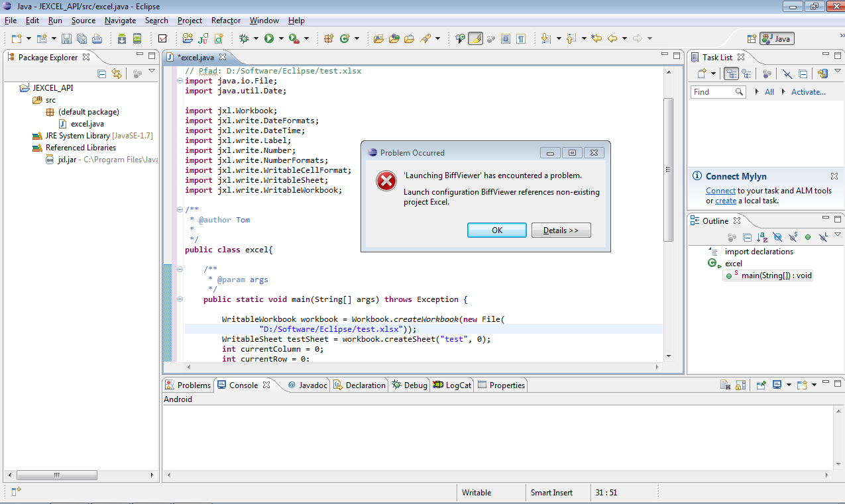Toggle Hide Fields in Outline view
The height and width of the screenshot is (504, 845).
777,237
